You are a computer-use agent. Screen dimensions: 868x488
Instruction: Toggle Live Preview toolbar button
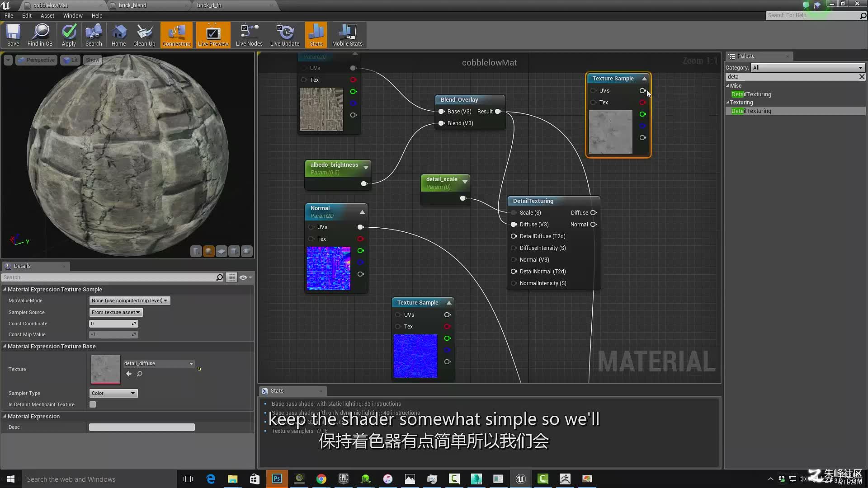click(x=213, y=35)
